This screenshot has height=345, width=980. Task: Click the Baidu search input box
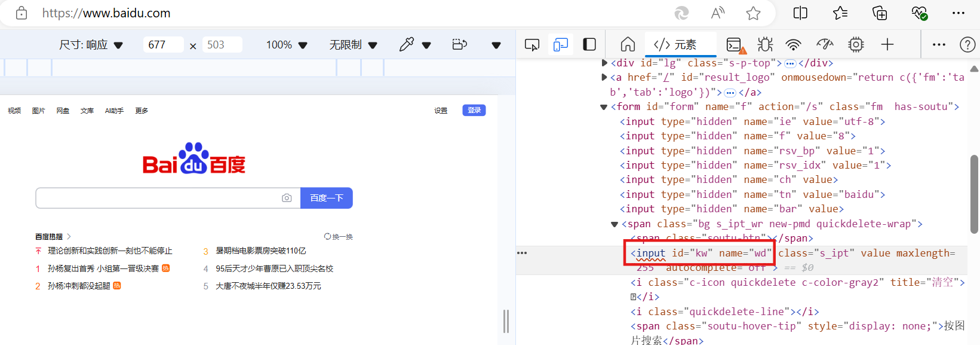(158, 198)
